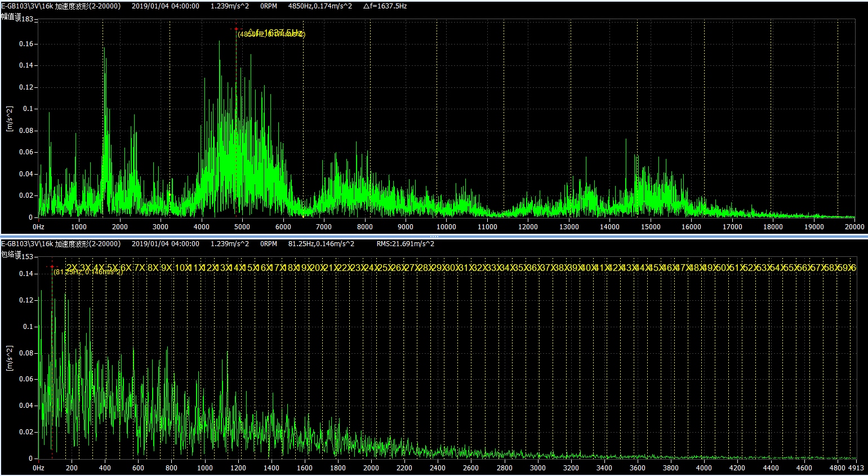Image resolution: width=868 pixels, height=476 pixels.
Task: Click the red cursor marker at 4850Hz
Action: [x=236, y=29]
